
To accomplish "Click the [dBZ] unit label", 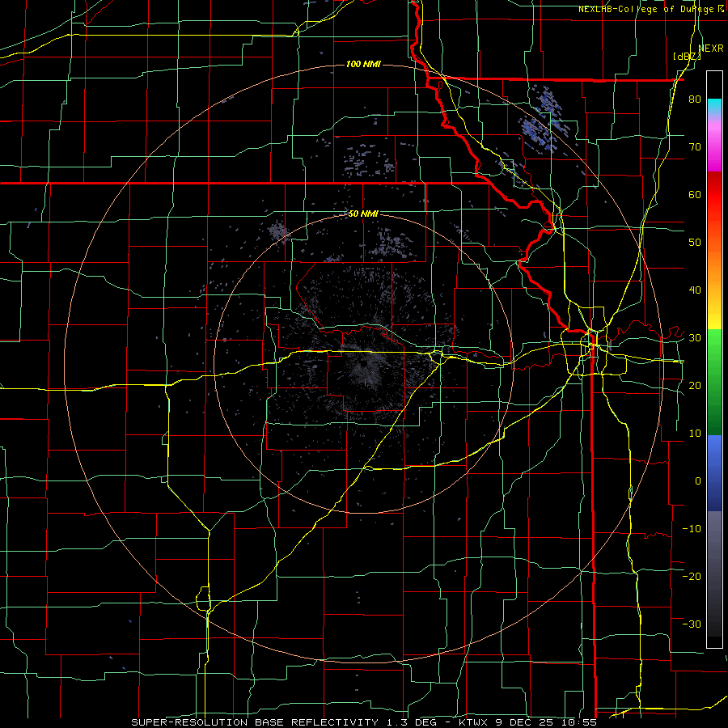I will click(687, 57).
